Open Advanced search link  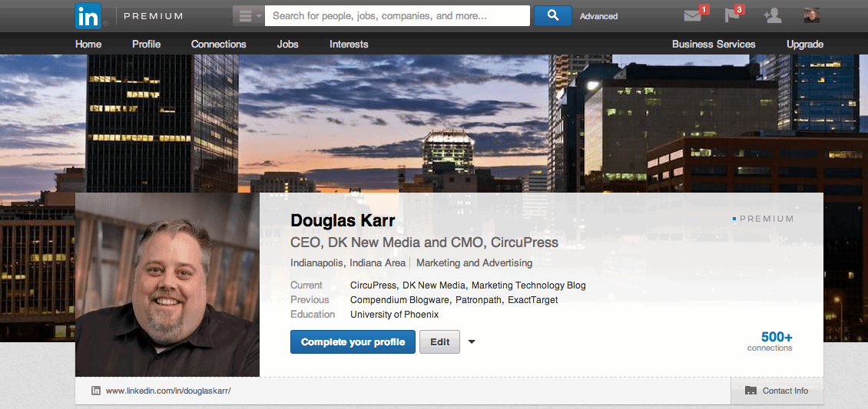coord(598,17)
